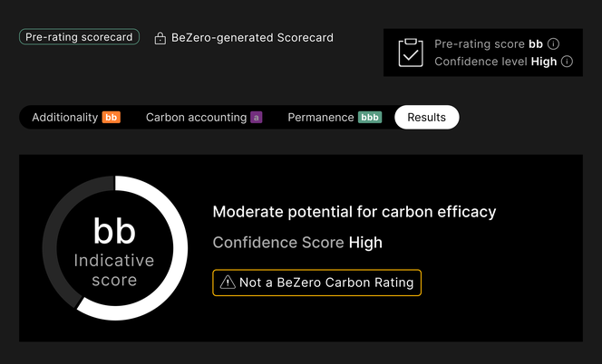Switch to the Permanence tab
Screen dimensions: 602x364
coord(335,117)
